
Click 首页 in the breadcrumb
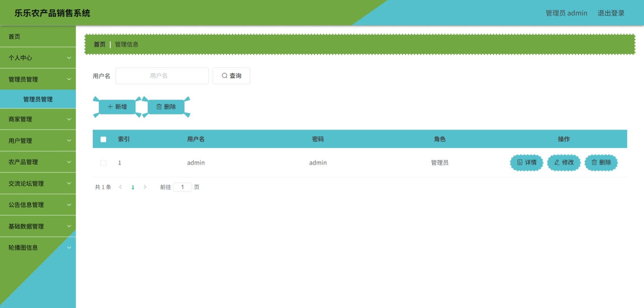[99, 45]
